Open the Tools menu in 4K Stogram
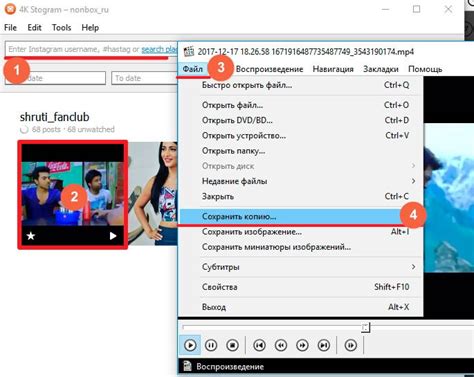474x377 pixels. [x=61, y=28]
